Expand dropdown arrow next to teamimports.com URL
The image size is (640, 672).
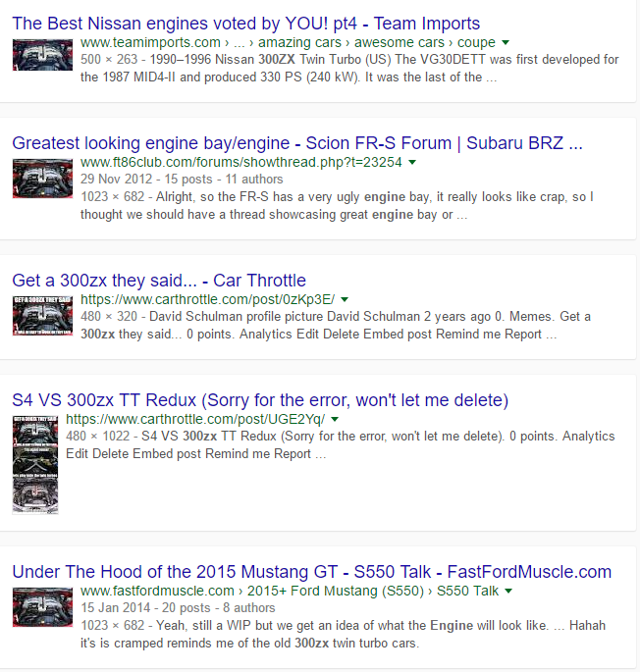coord(506,43)
